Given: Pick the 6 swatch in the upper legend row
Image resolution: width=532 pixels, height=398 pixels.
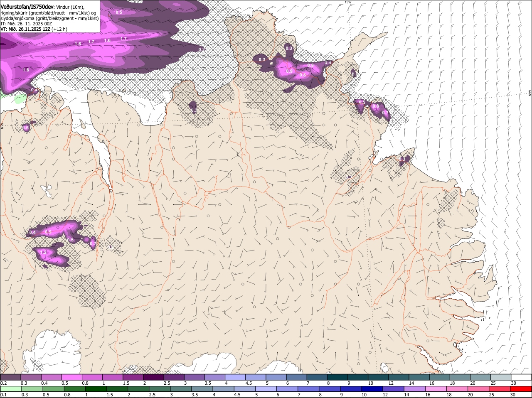Looking at the screenshot, I should click(296, 377).
